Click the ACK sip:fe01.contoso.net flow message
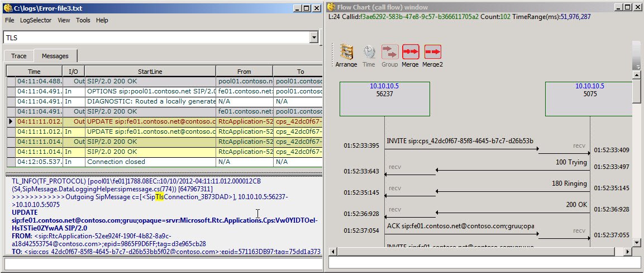 [x=460, y=225]
